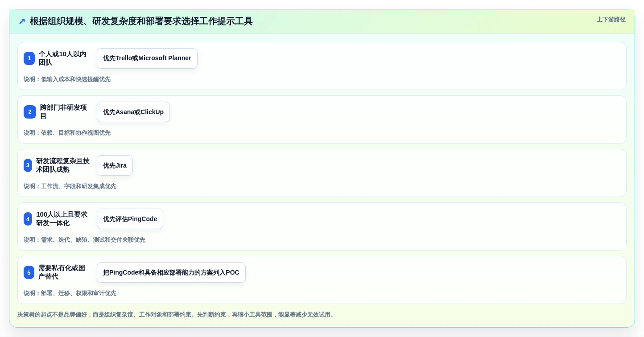Image resolution: width=644 pixels, height=337 pixels.
Task: Click number badge 1 for 个人或10人以内团队
Action: [x=29, y=58]
